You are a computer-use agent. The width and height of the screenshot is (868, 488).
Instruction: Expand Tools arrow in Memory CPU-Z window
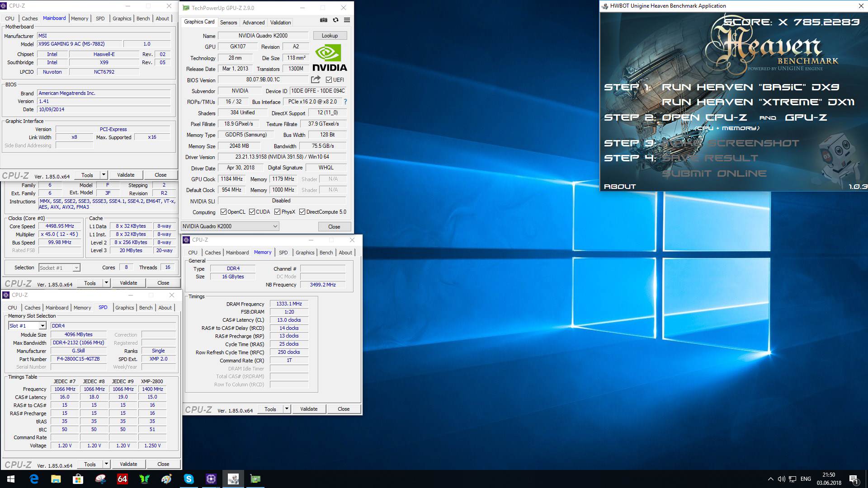coord(287,409)
